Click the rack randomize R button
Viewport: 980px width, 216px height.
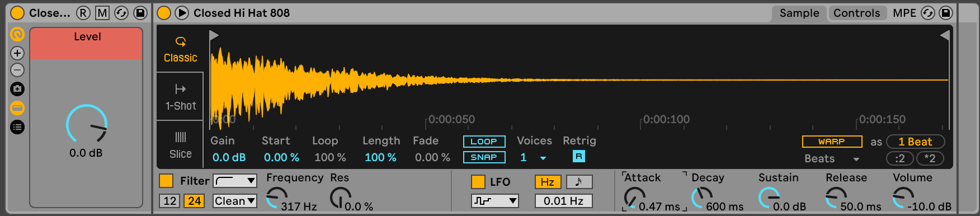(83, 13)
